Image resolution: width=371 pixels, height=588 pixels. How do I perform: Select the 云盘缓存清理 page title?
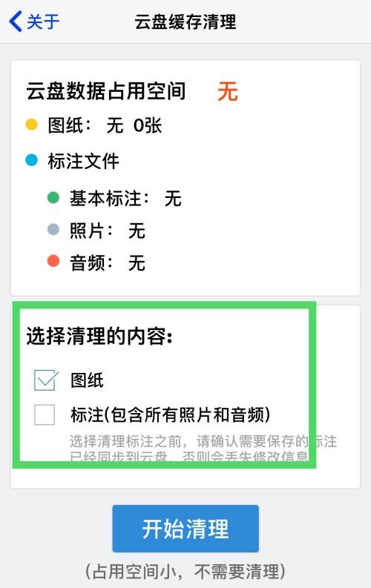(x=185, y=22)
